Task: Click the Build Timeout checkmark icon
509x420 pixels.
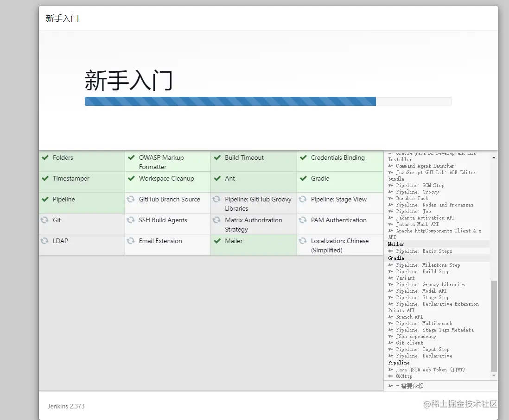Action: 217,157
